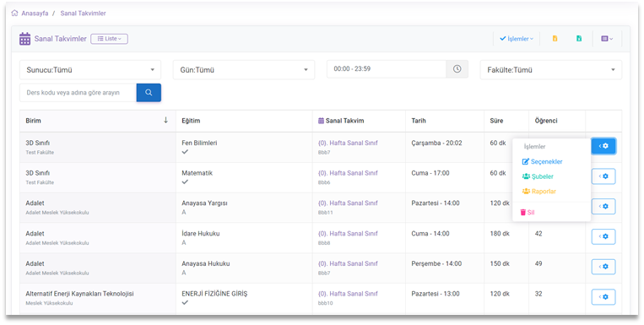Screen dimensions: 644x325
Task: Click the ENERJİ FİZİĞİNE GİRİŞ cell
Action: 244,298
